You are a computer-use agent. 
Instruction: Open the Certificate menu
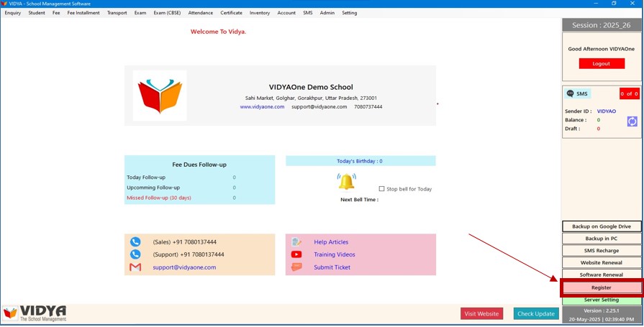coord(231,13)
